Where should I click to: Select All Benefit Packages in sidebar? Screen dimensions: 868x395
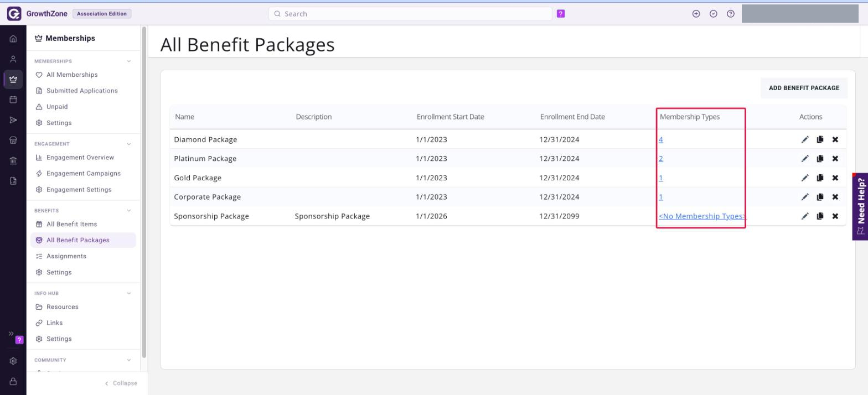[x=83, y=240]
